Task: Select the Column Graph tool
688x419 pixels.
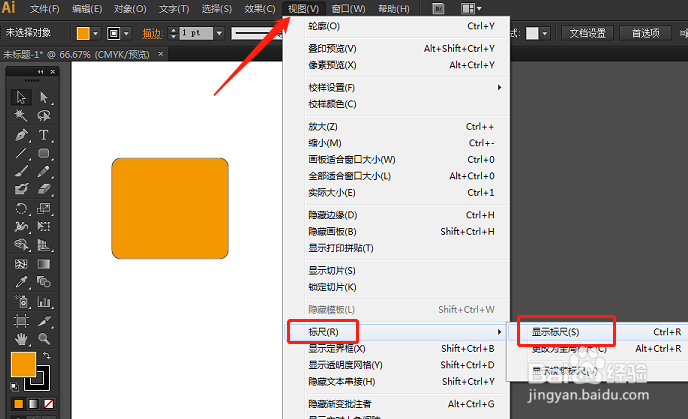Action: [43, 302]
